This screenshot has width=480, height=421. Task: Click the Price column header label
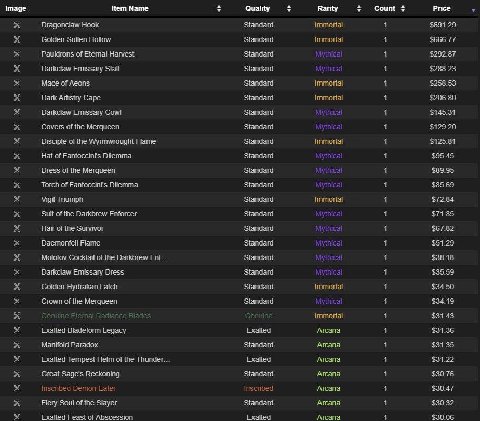click(441, 9)
